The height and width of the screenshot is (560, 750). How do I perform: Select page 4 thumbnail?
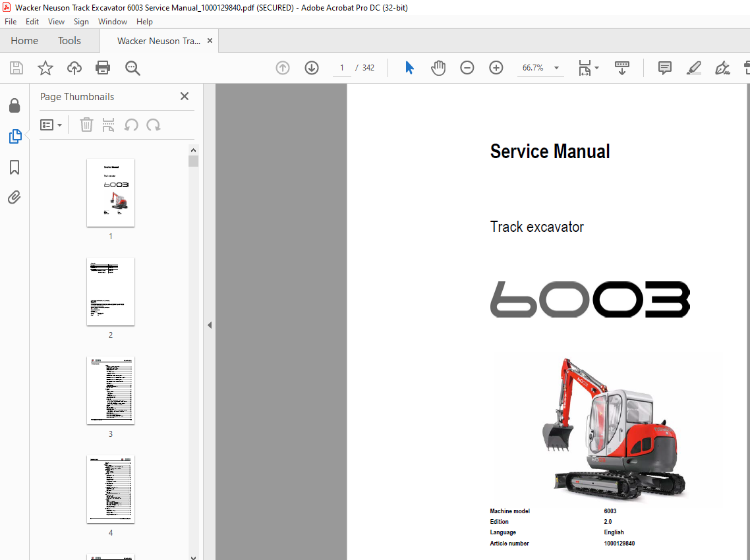tap(111, 490)
